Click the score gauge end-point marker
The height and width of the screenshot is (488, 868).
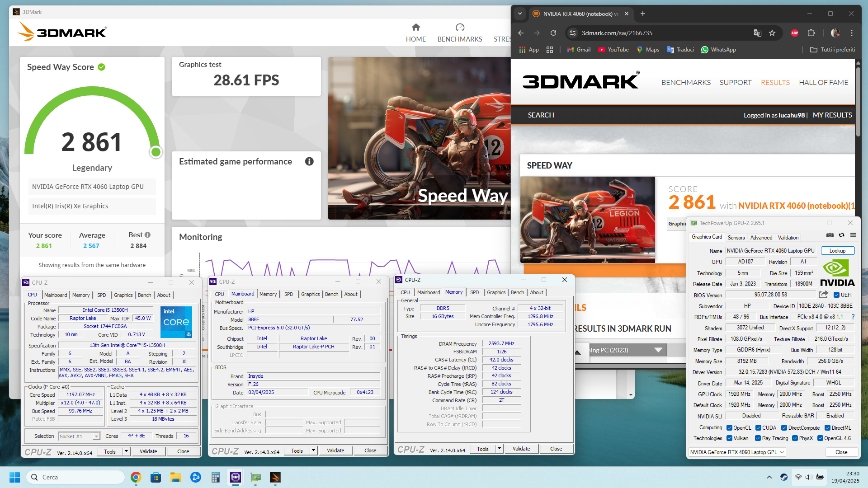click(x=156, y=152)
